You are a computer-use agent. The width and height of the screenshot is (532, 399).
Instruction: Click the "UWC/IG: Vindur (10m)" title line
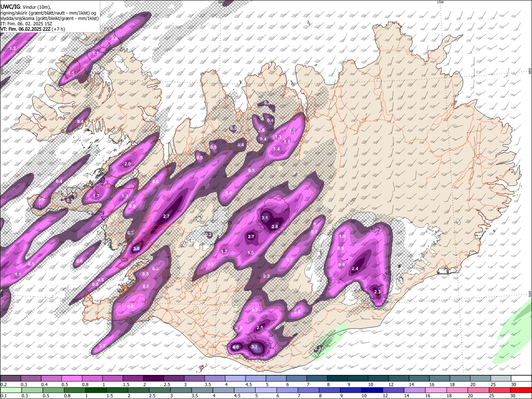pyautogui.click(x=26, y=7)
